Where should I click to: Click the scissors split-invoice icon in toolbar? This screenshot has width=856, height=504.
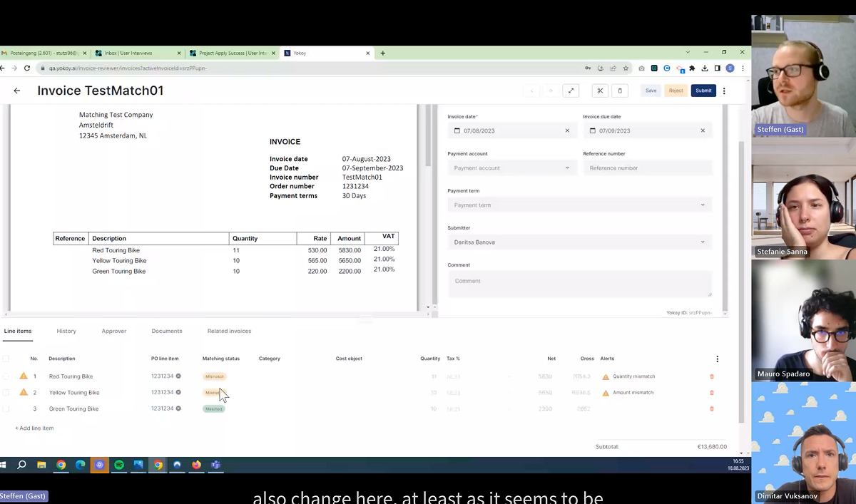tap(600, 91)
